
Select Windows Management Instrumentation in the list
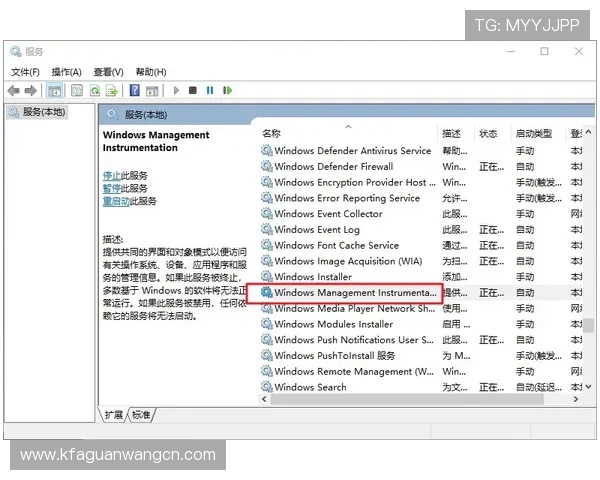click(x=355, y=292)
